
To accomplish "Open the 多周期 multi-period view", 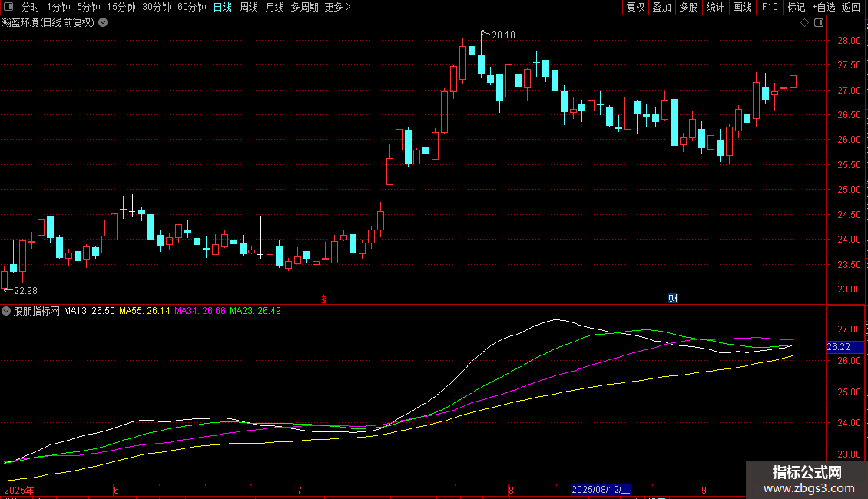I will click(x=304, y=7).
